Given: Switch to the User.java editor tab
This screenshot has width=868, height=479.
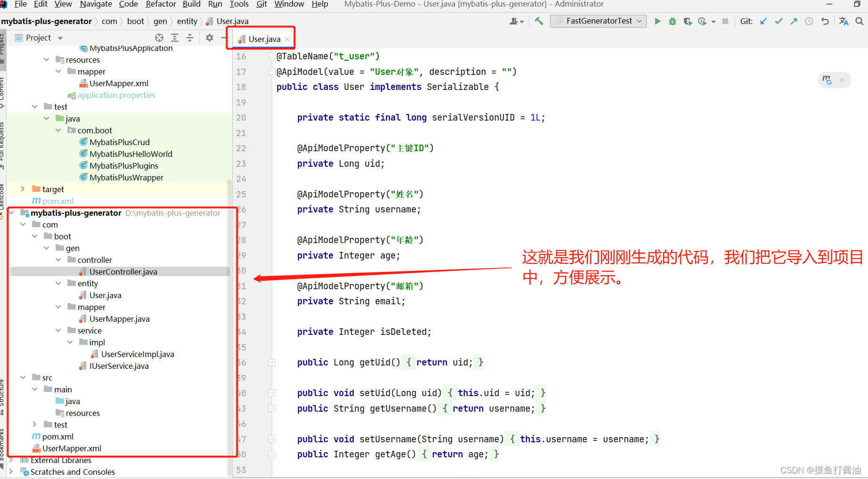Looking at the screenshot, I should pos(264,39).
